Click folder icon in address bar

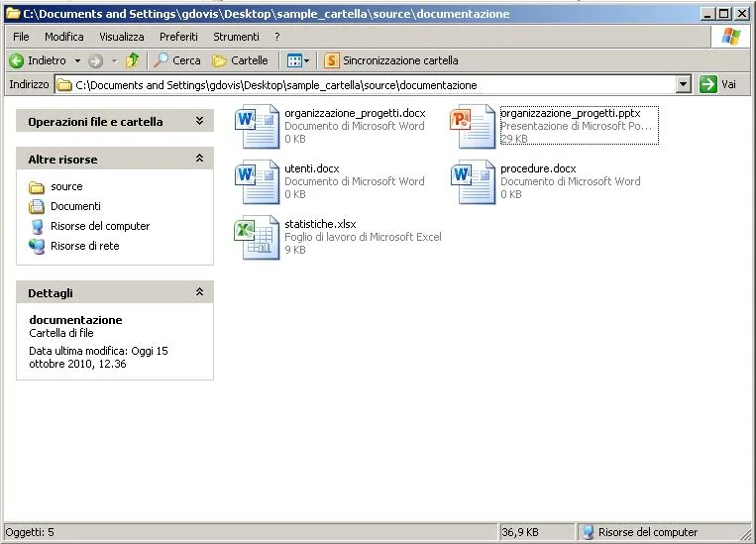pyautogui.click(x=64, y=85)
